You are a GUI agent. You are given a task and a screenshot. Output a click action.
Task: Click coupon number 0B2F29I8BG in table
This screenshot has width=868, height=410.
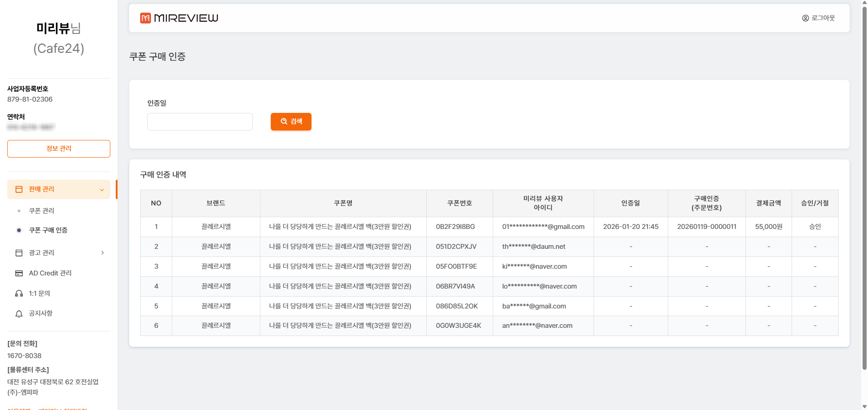pyautogui.click(x=455, y=227)
